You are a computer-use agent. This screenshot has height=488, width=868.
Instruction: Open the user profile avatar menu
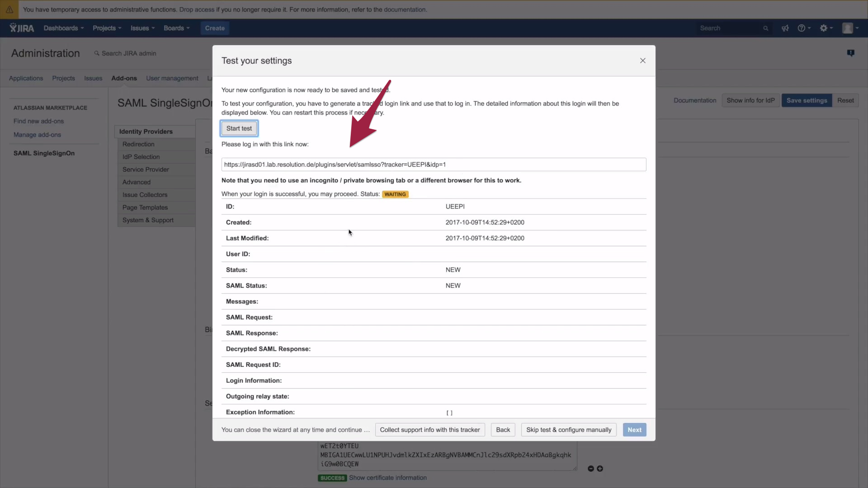pyautogui.click(x=850, y=28)
